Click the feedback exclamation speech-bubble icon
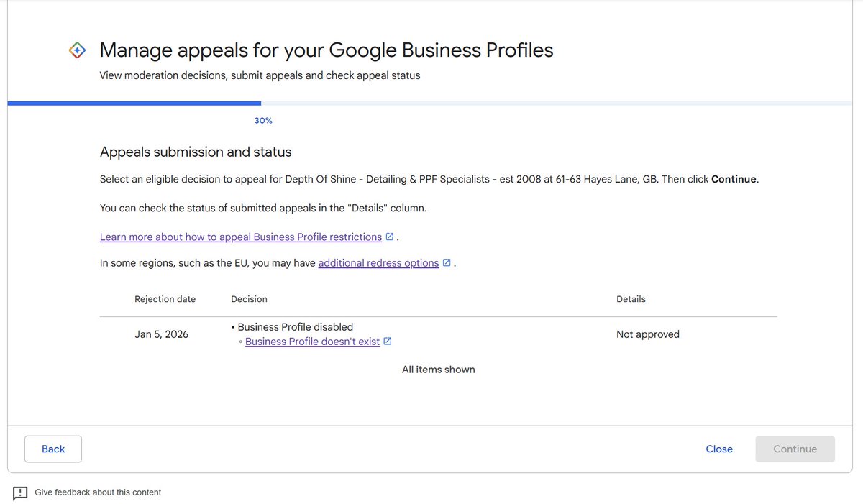The height and width of the screenshot is (504, 863). click(20, 493)
